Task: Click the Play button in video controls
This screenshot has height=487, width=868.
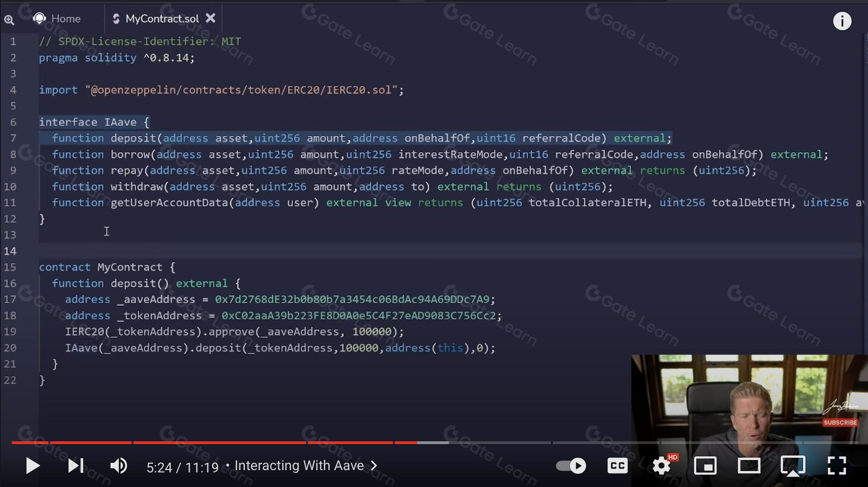Action: coord(32,466)
